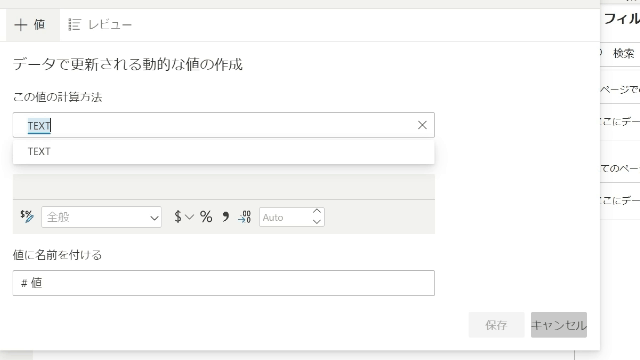Switch to the レビュー tab
Screen dimensions: 640x360
100,25
